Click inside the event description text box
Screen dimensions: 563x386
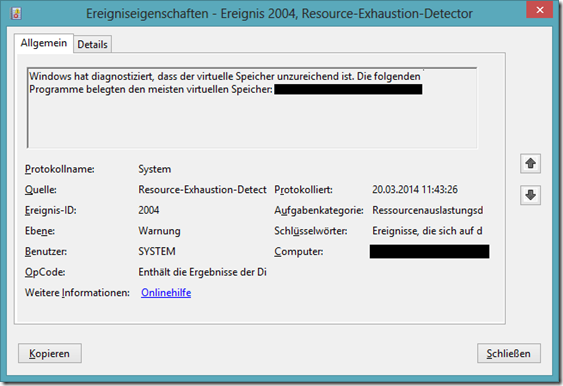pos(252,108)
